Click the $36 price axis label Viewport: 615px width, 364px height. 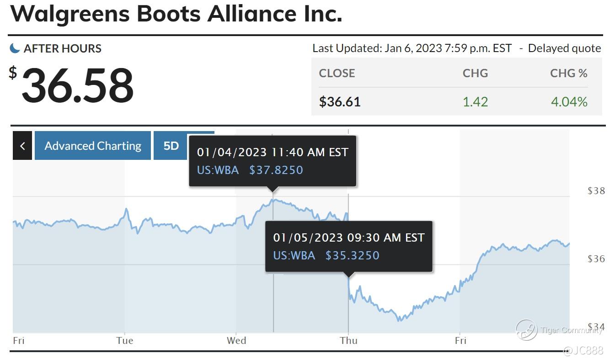596,259
